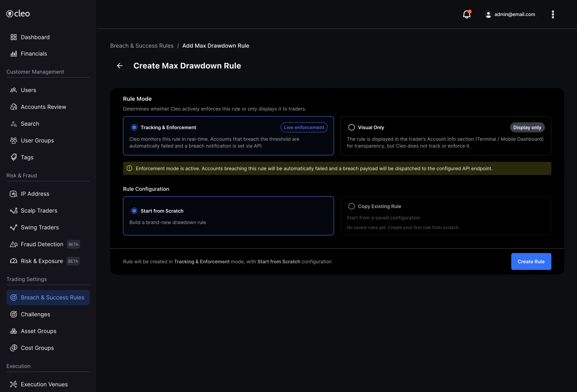Click the IP Address icon
Screen dimensions: 577x392
coord(14,194)
